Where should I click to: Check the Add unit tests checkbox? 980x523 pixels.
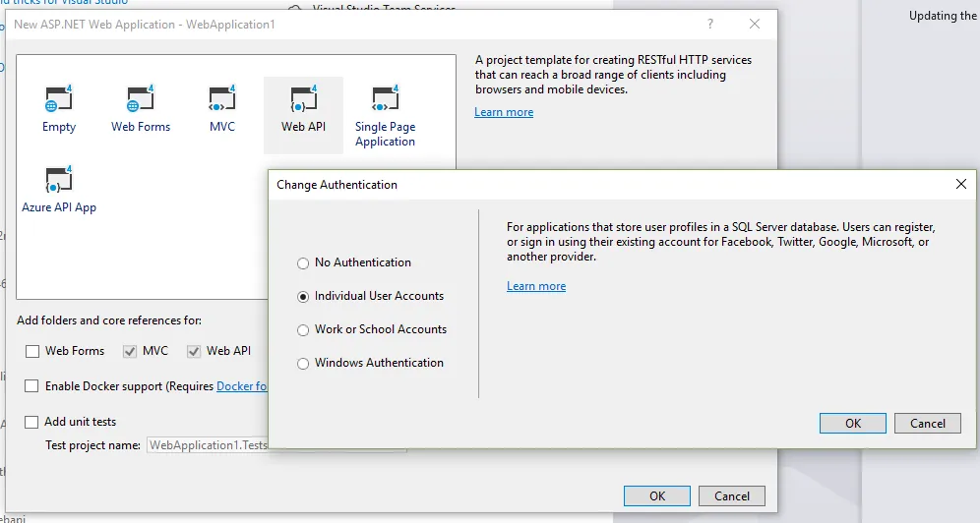31,422
